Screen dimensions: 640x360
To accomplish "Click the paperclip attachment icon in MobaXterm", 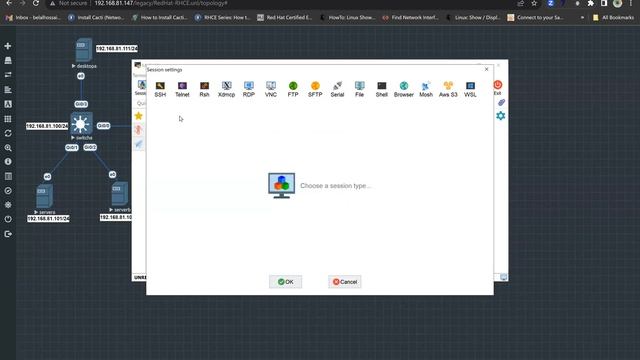I will click(501, 102).
